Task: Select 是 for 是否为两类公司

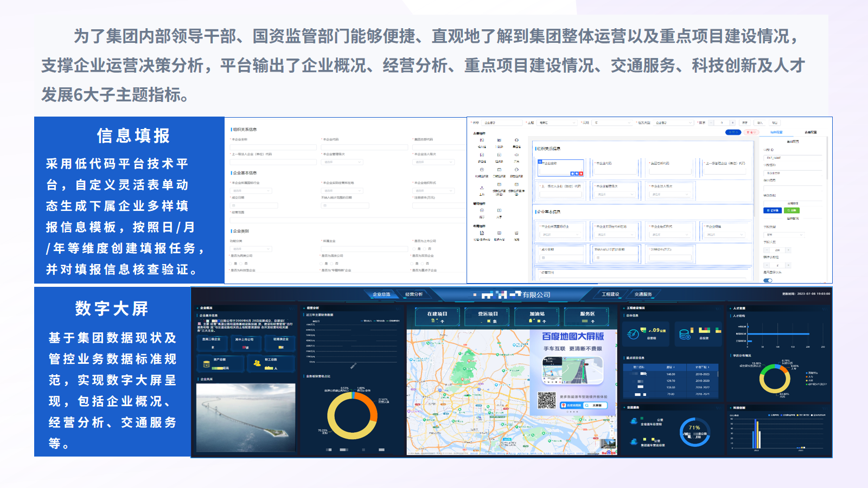Action: point(230,264)
